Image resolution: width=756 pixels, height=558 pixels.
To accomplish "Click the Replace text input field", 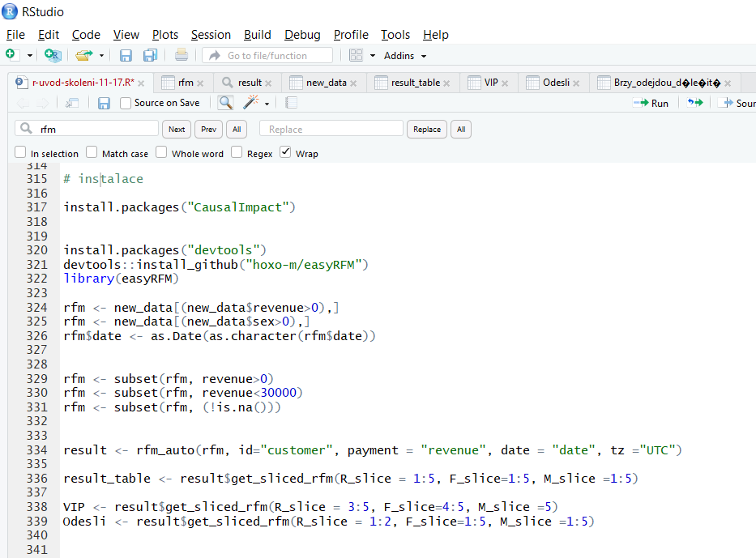I will [331, 129].
